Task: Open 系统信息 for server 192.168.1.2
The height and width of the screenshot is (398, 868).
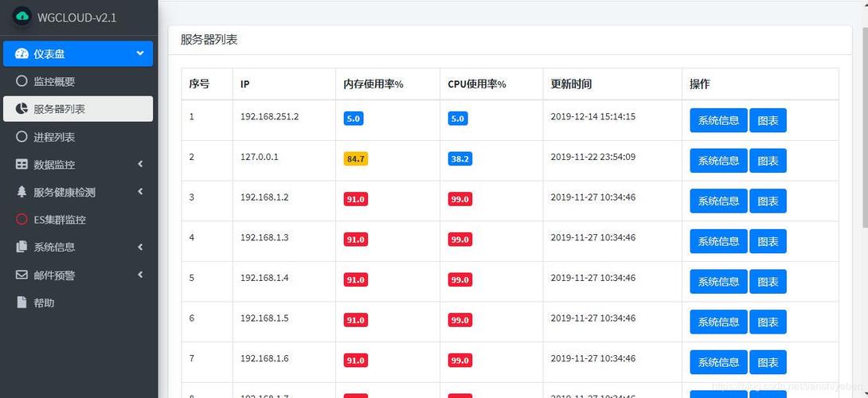Action: 718,201
